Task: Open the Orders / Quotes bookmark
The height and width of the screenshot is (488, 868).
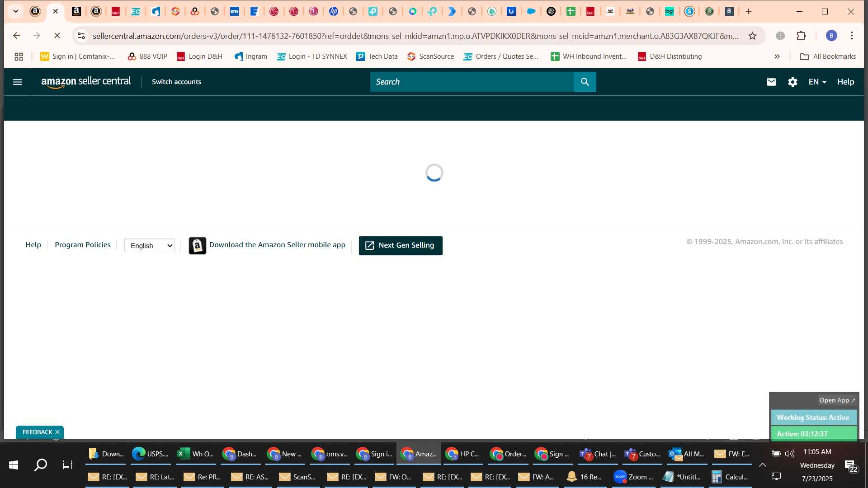Action: tap(501, 56)
